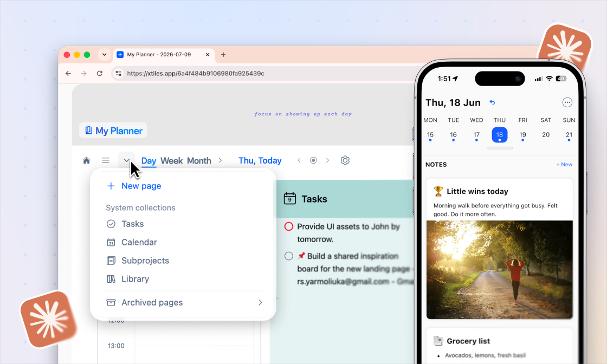Open planner settings gear icon

click(345, 160)
